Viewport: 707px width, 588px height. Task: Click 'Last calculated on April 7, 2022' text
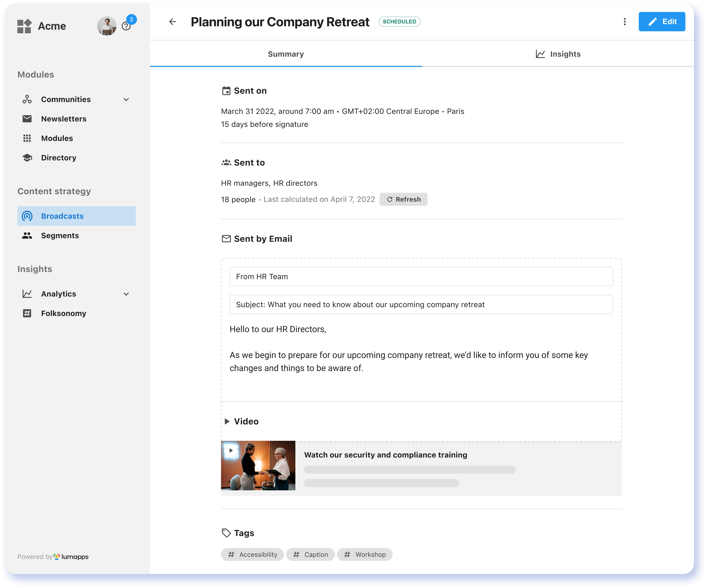(319, 200)
